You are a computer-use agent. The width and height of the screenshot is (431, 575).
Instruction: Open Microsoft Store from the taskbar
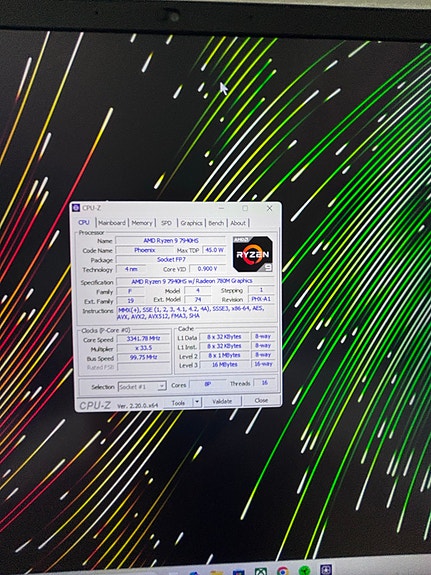tap(238, 572)
